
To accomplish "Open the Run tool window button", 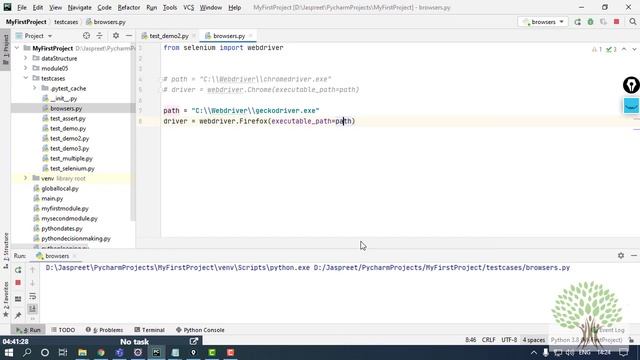I will click(28, 330).
